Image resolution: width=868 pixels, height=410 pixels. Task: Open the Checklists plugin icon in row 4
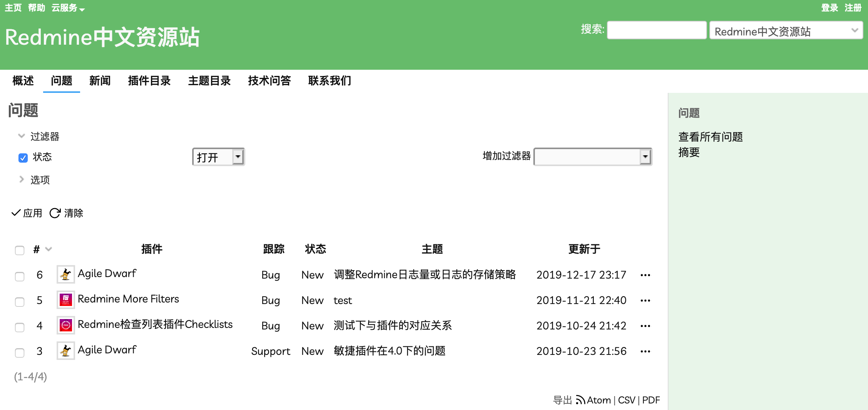[66, 325]
